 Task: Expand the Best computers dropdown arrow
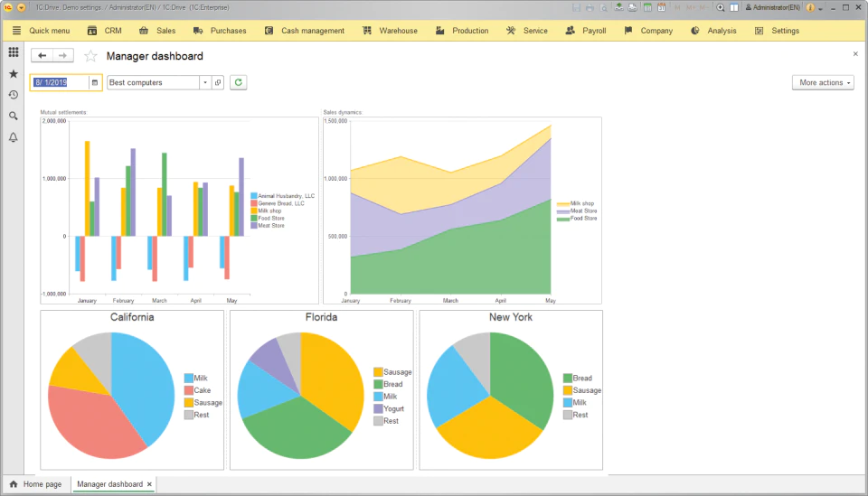pos(205,82)
